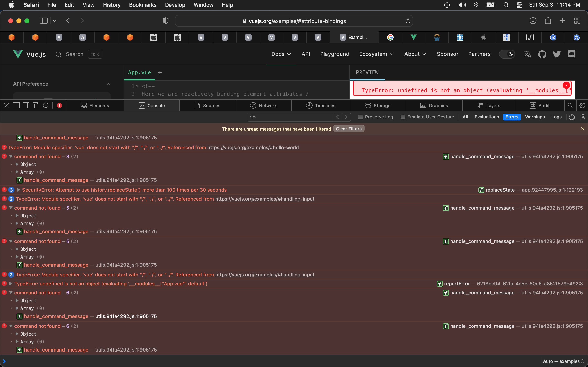Click the Clear Filters button
The height and width of the screenshot is (367, 588).
[x=349, y=129]
